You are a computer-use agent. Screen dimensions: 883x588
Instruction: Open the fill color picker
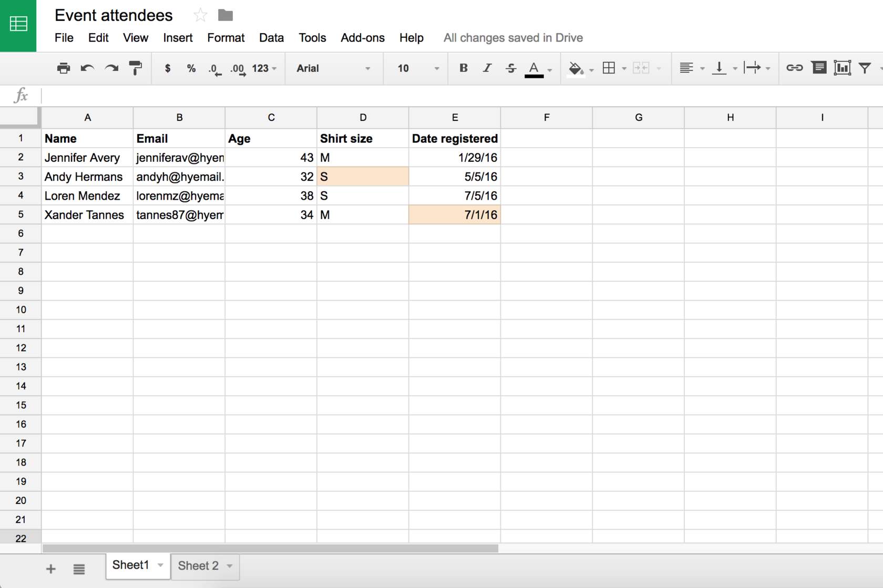click(577, 68)
